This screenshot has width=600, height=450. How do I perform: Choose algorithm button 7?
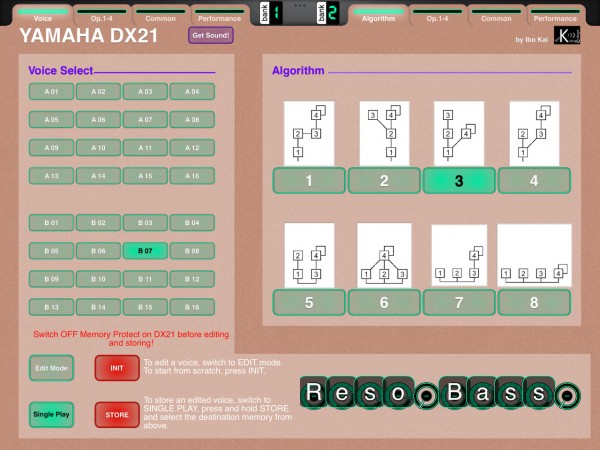459,302
